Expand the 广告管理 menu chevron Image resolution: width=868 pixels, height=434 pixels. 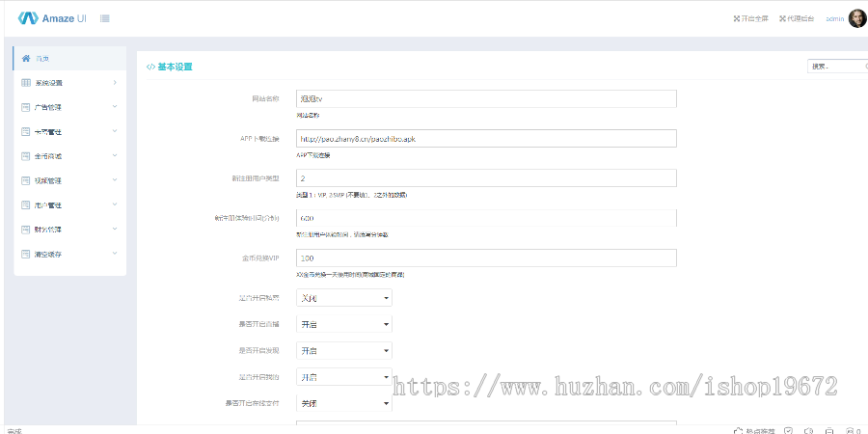115,106
